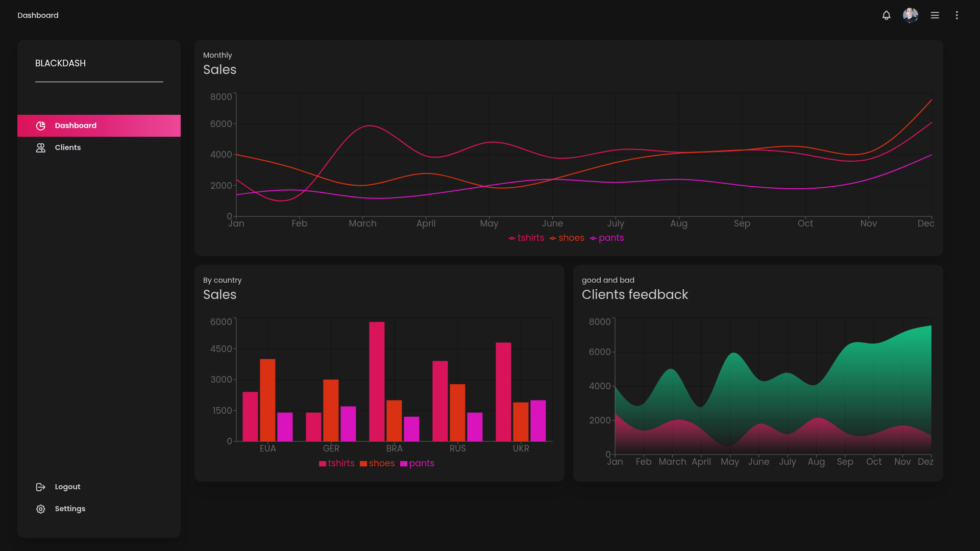Toggle pants series in By country legend
This screenshot has width=980, height=551.
tap(417, 463)
